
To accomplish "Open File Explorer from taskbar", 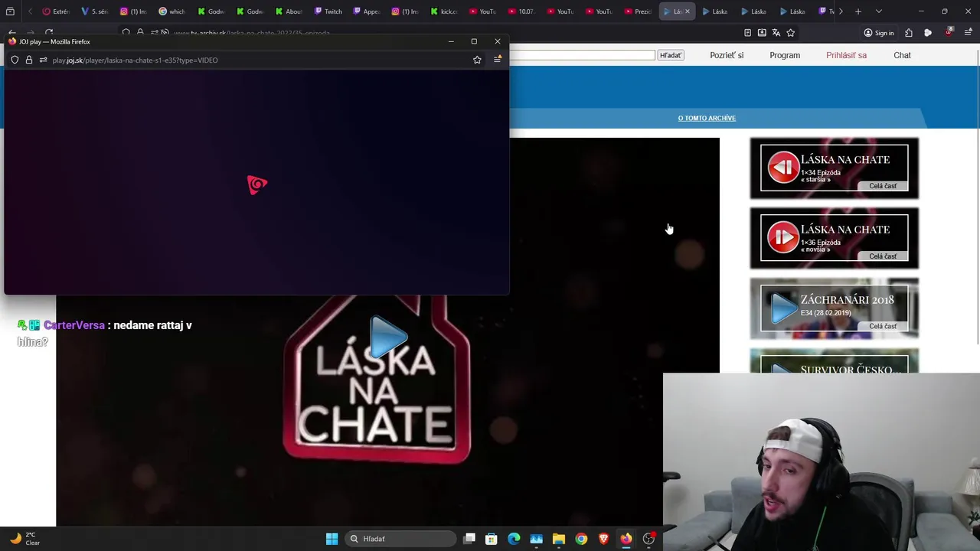I will (x=559, y=539).
